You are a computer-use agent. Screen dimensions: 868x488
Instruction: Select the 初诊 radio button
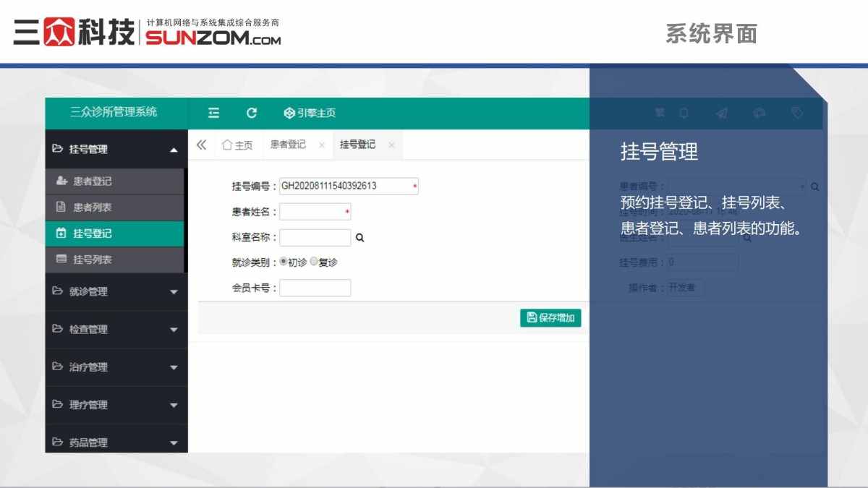[x=285, y=262]
